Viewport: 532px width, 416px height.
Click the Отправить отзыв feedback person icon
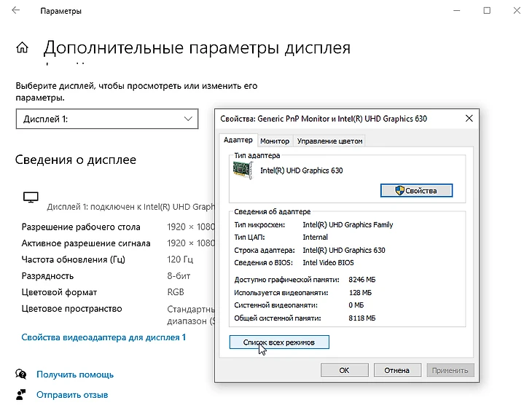pyautogui.click(x=21, y=395)
